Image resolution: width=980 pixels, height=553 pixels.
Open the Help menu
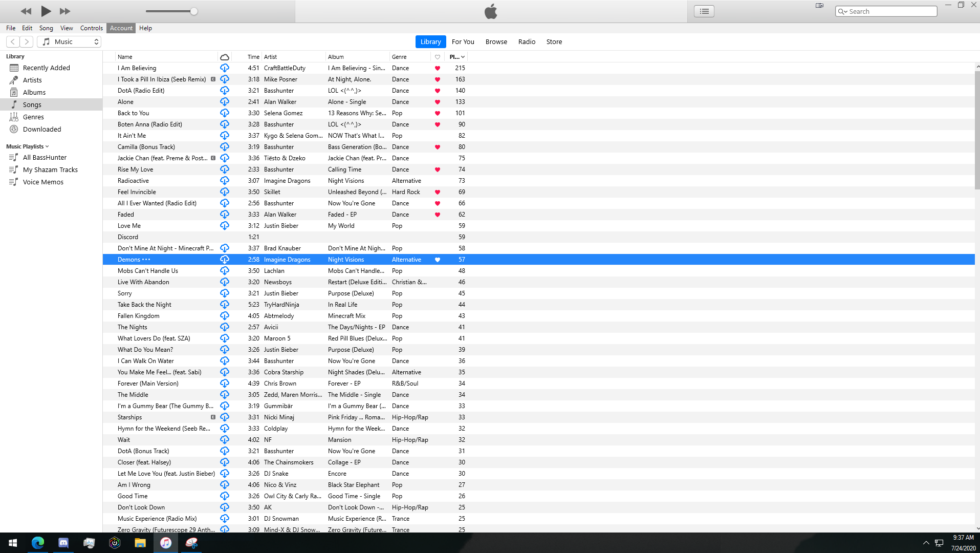point(145,28)
